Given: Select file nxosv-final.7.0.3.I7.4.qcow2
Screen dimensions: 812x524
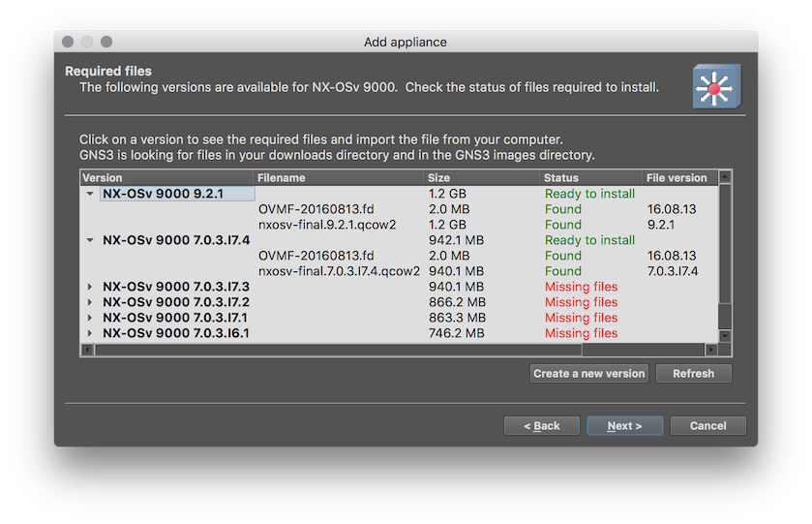Looking at the screenshot, I should (339, 271).
